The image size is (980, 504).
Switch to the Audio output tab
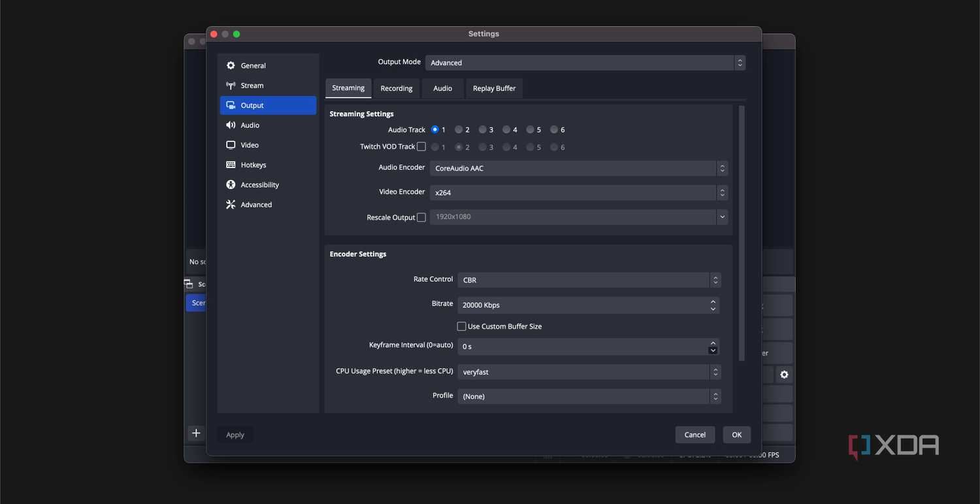pos(443,88)
